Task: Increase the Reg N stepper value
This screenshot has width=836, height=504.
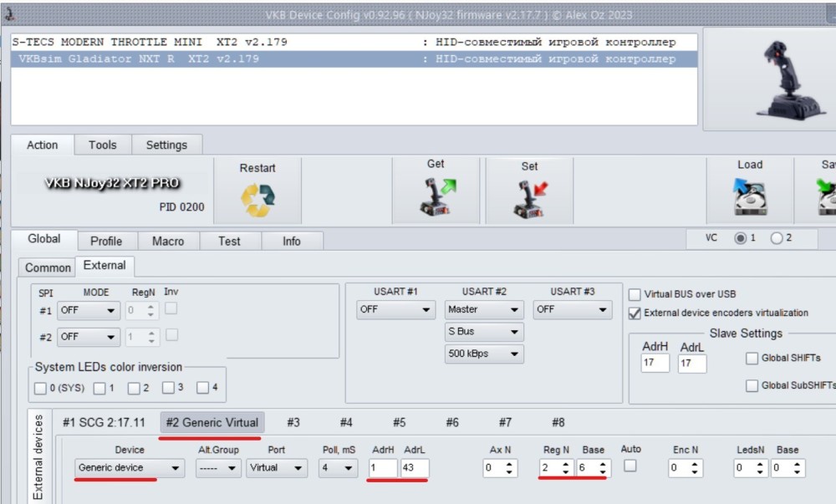Action: 565,465
